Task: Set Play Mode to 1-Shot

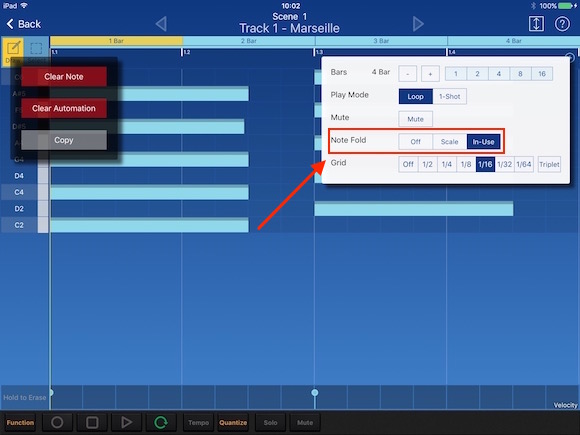Action: (x=449, y=97)
